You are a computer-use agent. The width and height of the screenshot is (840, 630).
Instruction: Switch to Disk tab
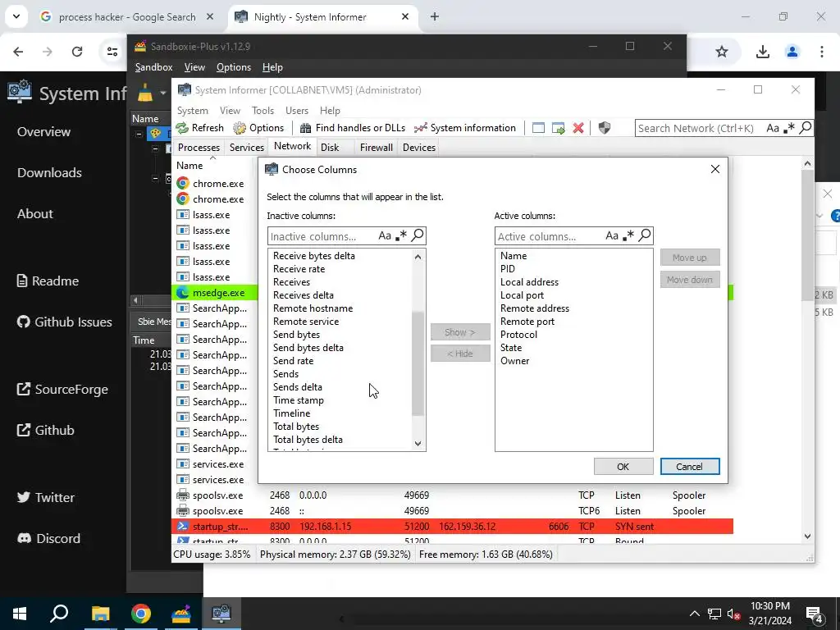(x=330, y=148)
